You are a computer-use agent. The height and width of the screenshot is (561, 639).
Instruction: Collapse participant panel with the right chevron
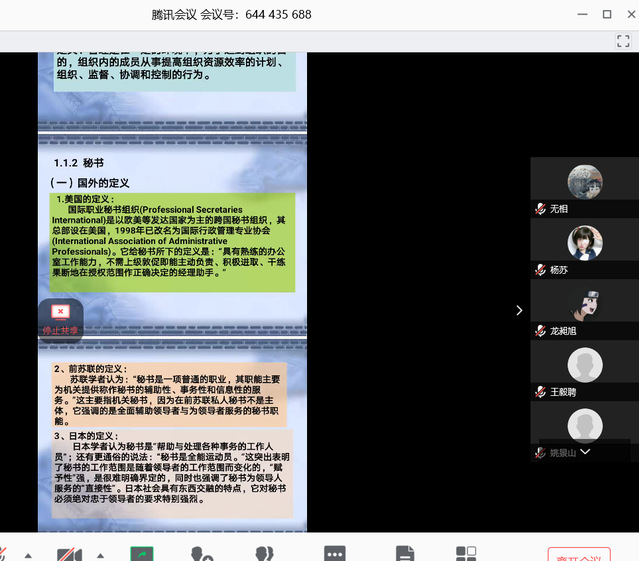pos(518,310)
